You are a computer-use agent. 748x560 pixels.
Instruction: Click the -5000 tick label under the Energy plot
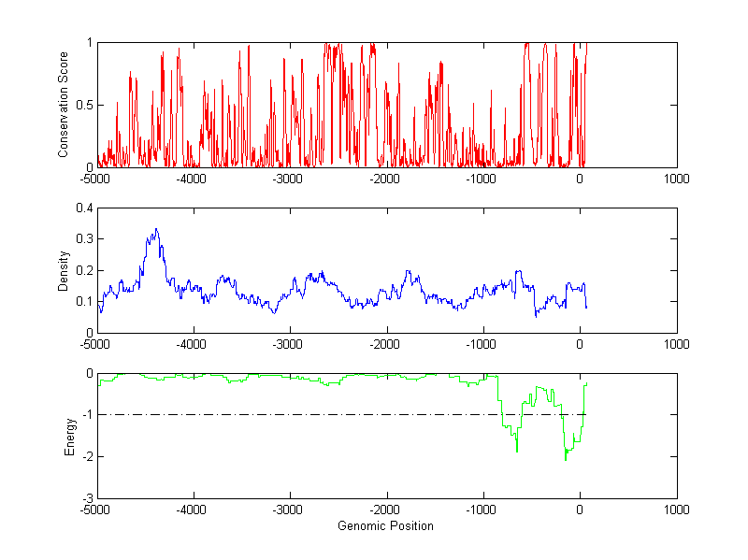coord(96,510)
